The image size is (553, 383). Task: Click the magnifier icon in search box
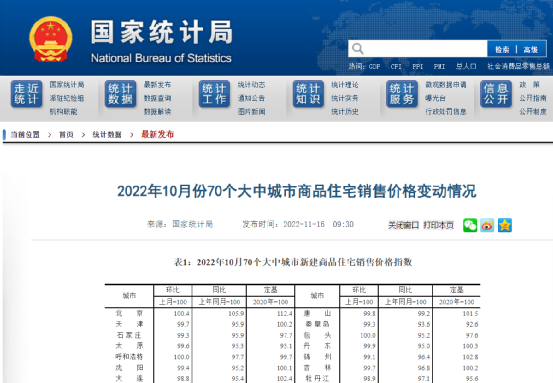pos(357,49)
